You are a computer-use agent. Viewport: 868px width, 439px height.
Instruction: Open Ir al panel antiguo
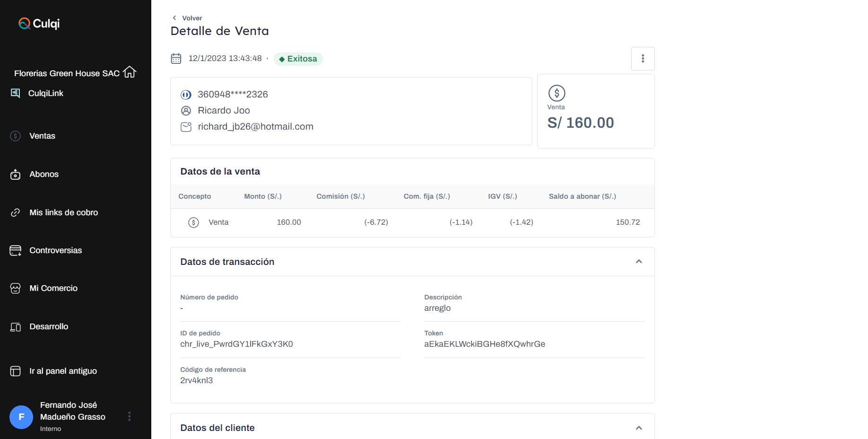[x=63, y=371]
